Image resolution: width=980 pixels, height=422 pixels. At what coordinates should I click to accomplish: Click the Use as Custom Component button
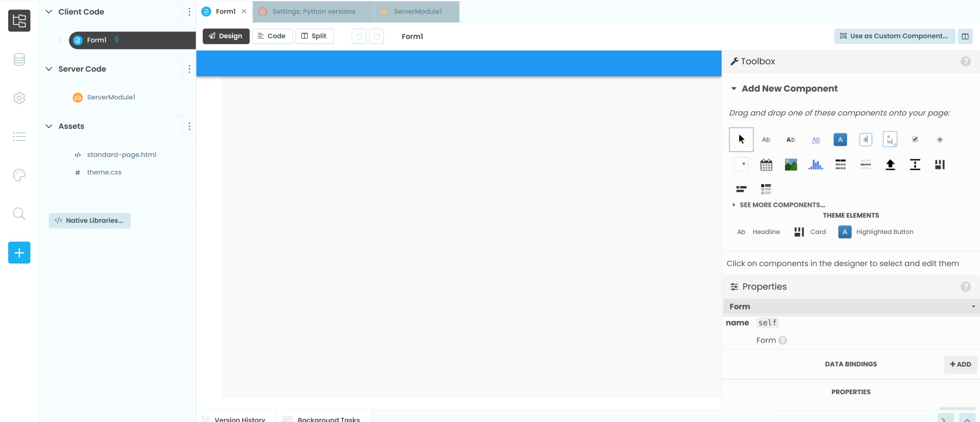click(894, 36)
